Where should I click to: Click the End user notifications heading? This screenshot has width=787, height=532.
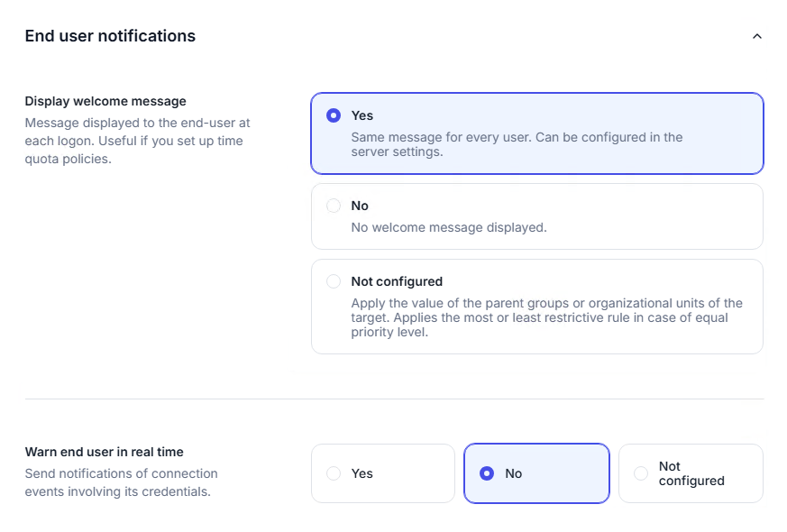click(110, 36)
